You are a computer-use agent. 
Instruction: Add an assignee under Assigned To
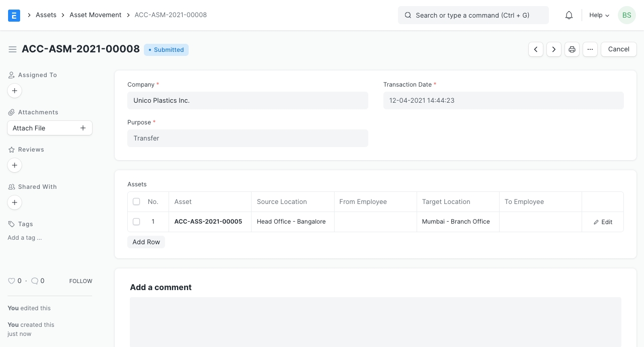pos(15,91)
